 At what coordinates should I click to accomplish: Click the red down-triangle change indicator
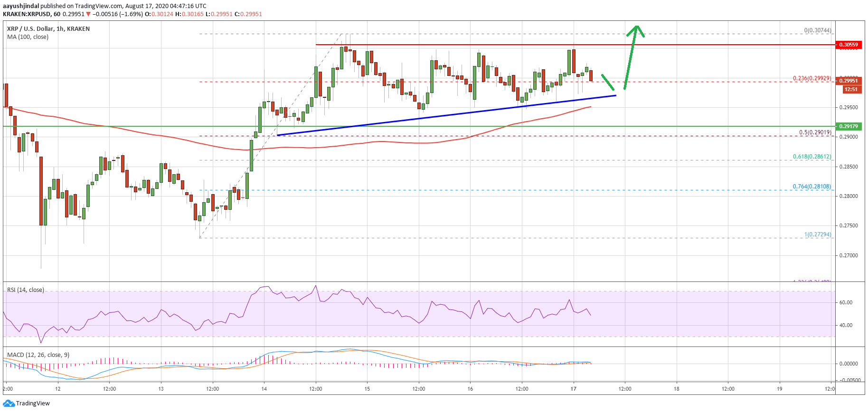pyautogui.click(x=88, y=14)
